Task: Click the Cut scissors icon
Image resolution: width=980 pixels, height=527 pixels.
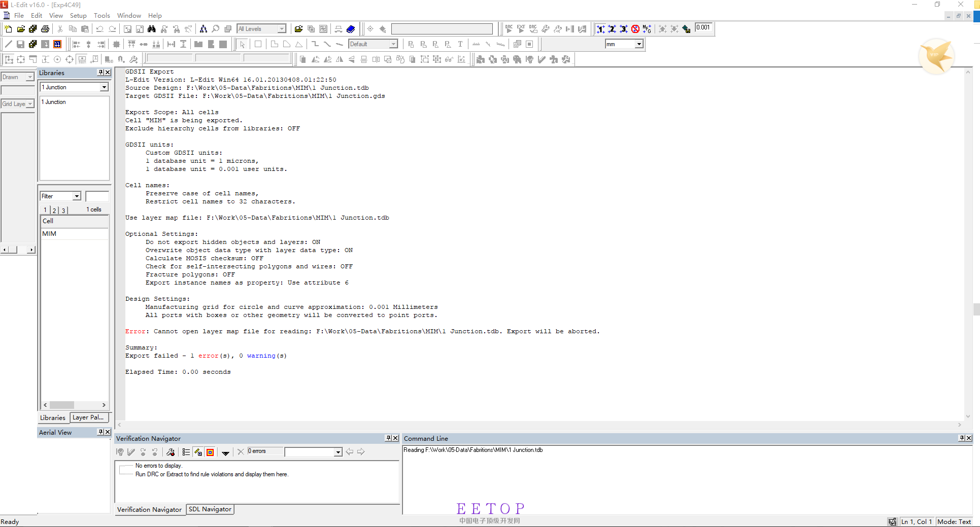Action: (60, 29)
